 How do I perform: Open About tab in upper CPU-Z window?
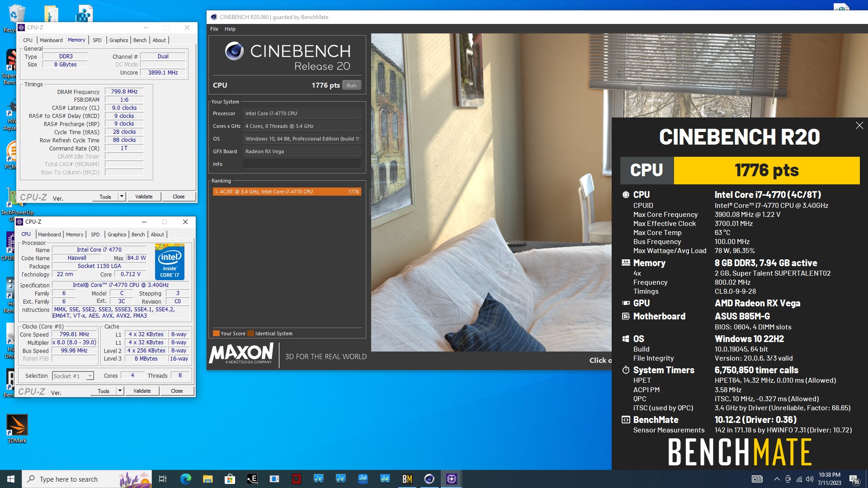coord(159,40)
